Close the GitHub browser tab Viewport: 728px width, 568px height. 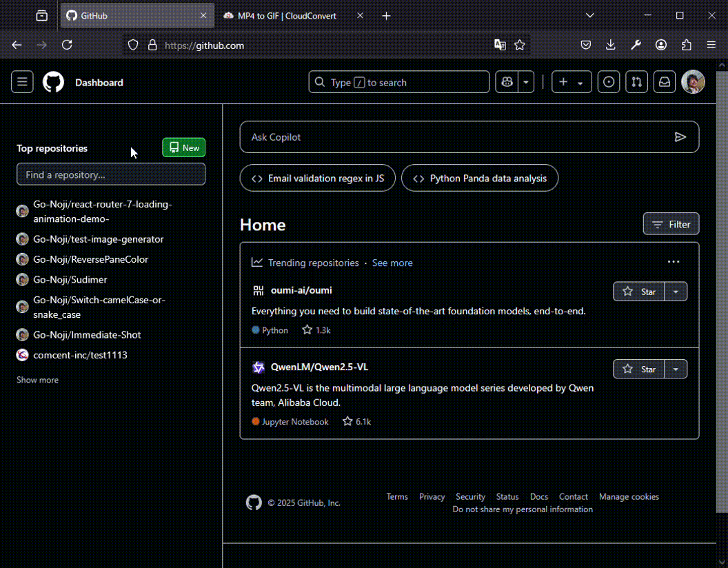click(203, 16)
